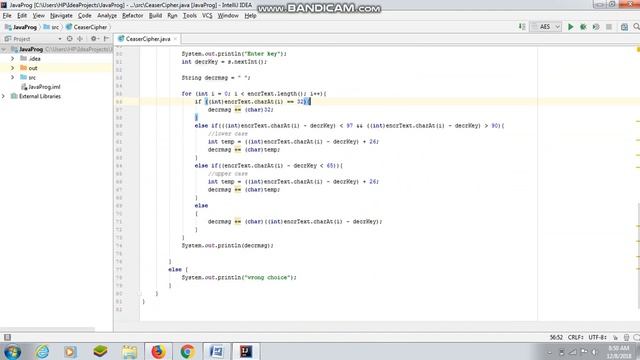This screenshot has width=640, height=360.
Task: Expand the src folder
Action: pos(12,78)
